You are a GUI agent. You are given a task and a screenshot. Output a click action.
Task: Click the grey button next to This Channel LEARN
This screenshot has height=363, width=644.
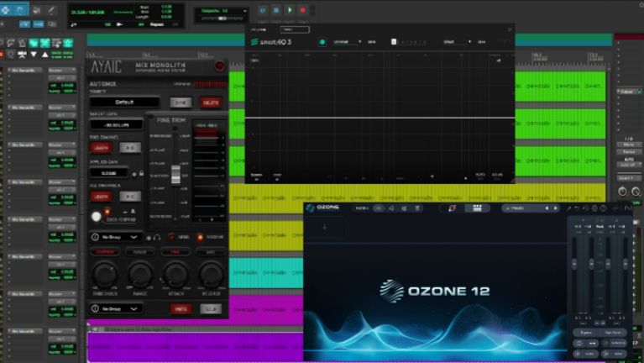pos(130,148)
